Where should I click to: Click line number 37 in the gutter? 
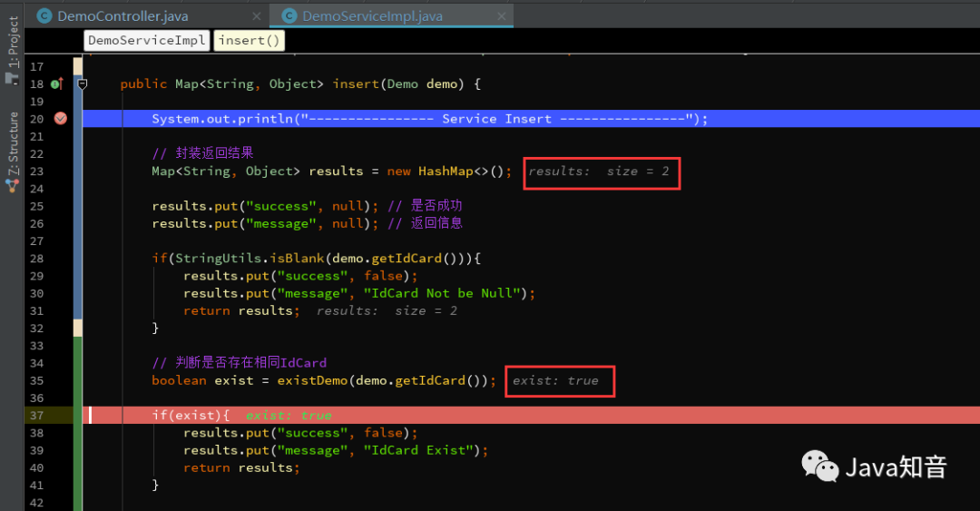click(37, 416)
